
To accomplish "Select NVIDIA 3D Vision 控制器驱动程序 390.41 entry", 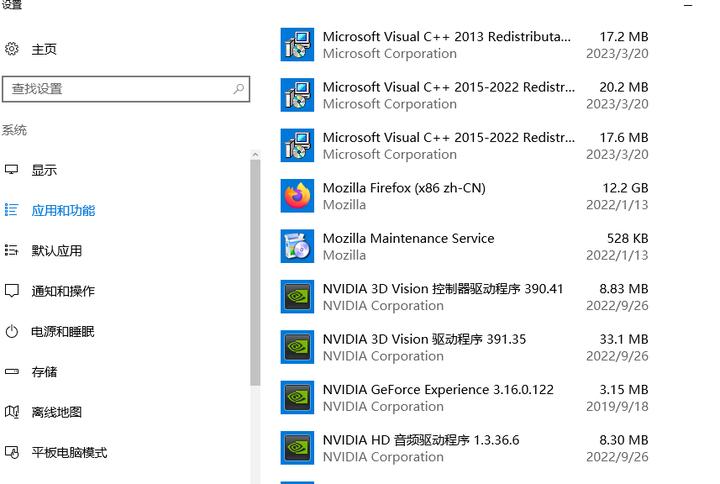I will [x=464, y=297].
